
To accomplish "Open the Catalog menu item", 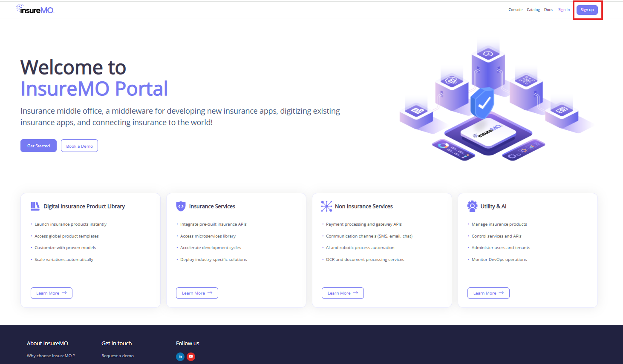I will (x=533, y=10).
